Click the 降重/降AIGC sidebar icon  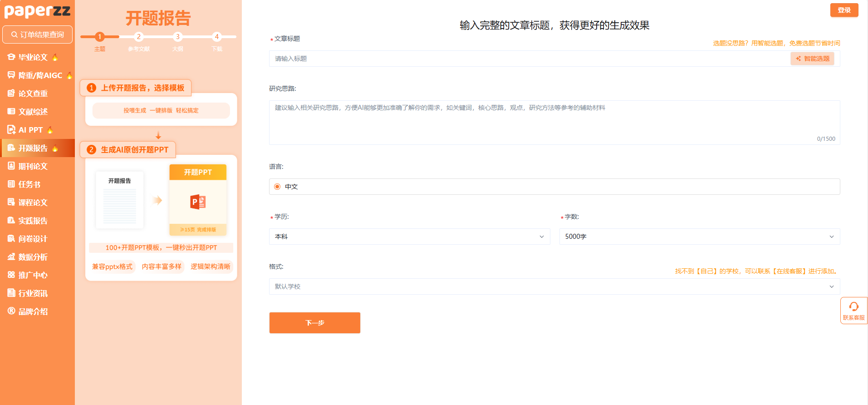[11, 75]
